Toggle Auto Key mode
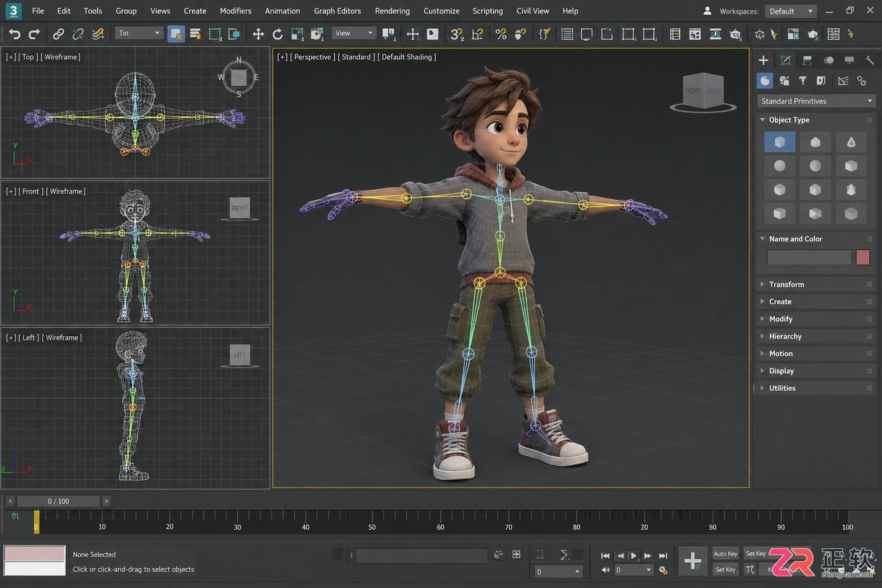882x588 pixels. tap(725, 554)
